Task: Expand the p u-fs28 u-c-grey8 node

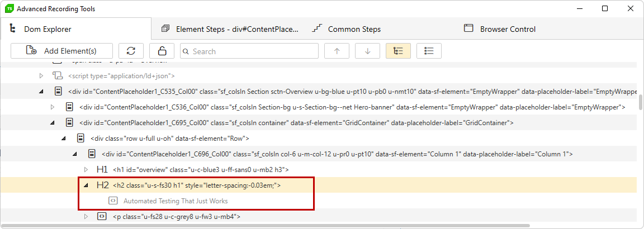Action: pyautogui.click(x=86, y=216)
